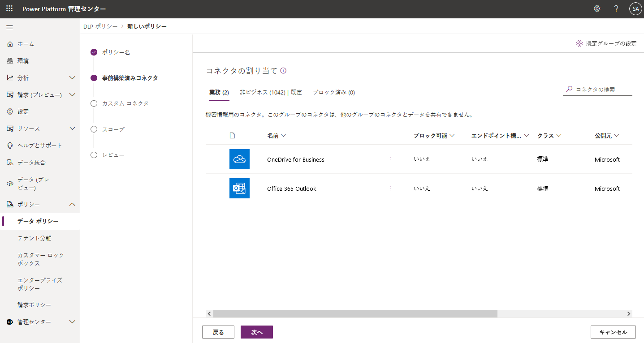Switch to 非ビジネス (1042) | 既定 tab
This screenshot has height=343, width=644.
click(271, 93)
